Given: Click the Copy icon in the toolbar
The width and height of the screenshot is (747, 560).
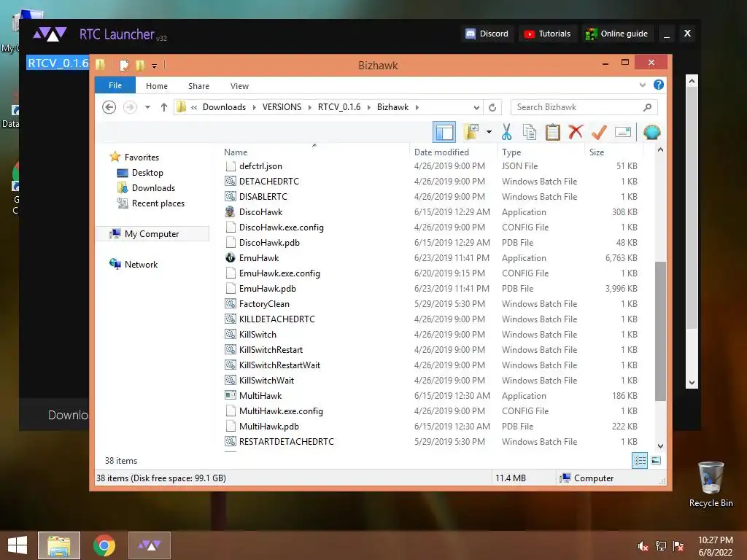Looking at the screenshot, I should click(530, 132).
